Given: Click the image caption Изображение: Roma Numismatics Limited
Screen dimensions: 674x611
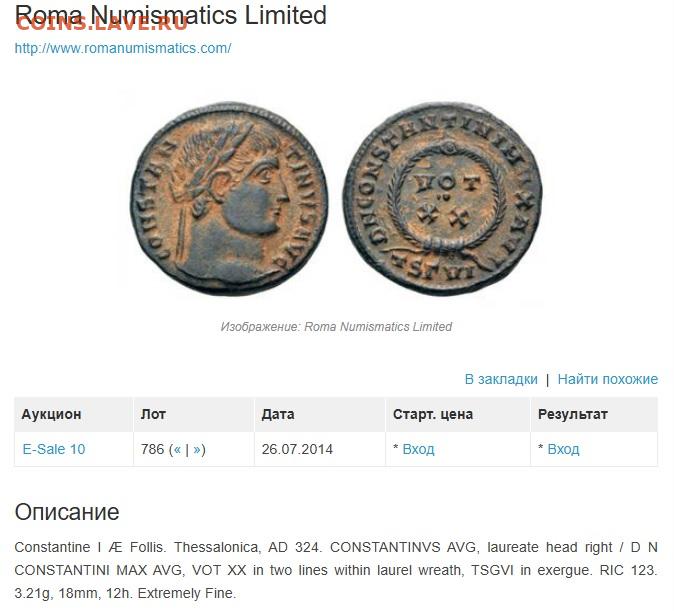Looking at the screenshot, I should coord(336,326).
